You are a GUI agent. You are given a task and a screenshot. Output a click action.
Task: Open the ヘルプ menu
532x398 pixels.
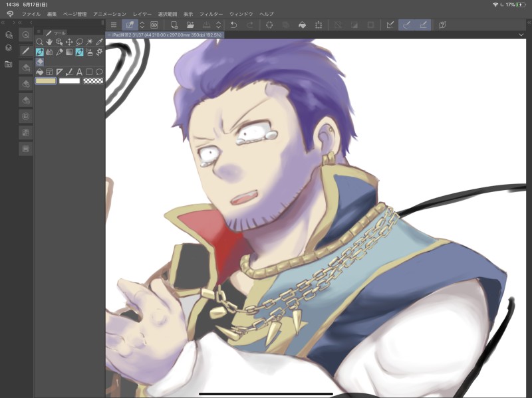tap(267, 14)
